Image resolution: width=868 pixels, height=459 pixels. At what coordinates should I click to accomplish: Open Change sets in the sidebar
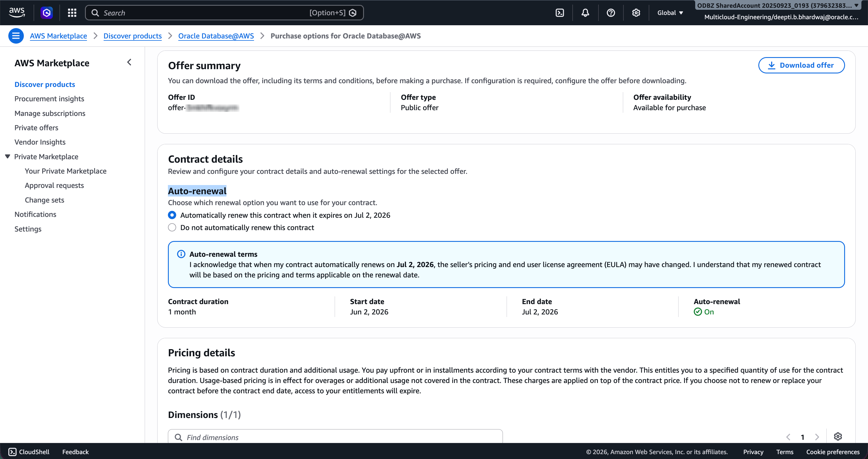click(x=44, y=200)
